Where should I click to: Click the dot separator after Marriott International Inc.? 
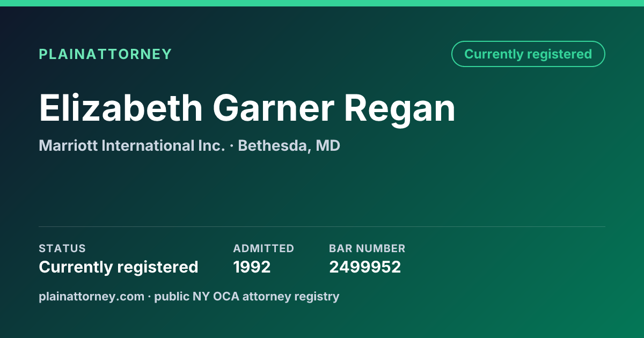[x=231, y=146]
